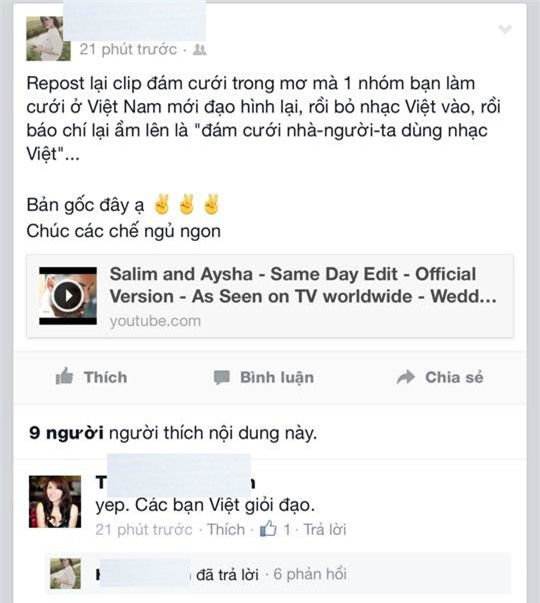Click the comment's like count thumb icon
The image size is (540, 603).
(x=268, y=529)
